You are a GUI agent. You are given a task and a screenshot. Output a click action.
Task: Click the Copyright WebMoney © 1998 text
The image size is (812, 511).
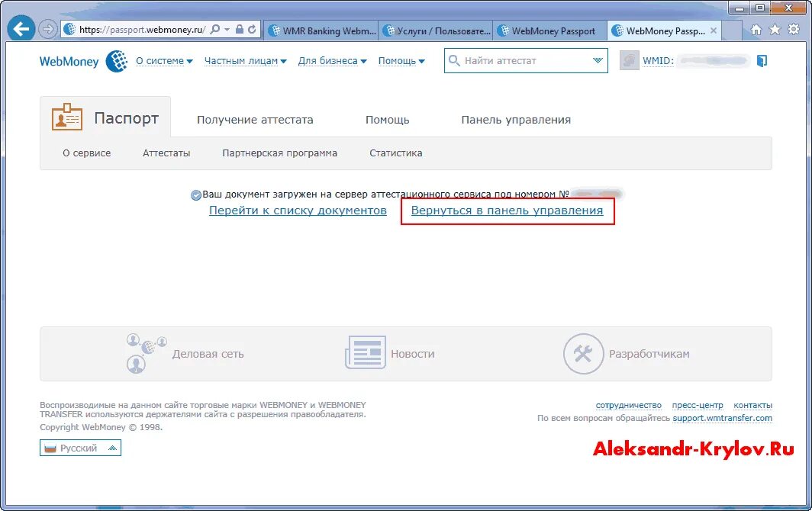[x=101, y=427]
